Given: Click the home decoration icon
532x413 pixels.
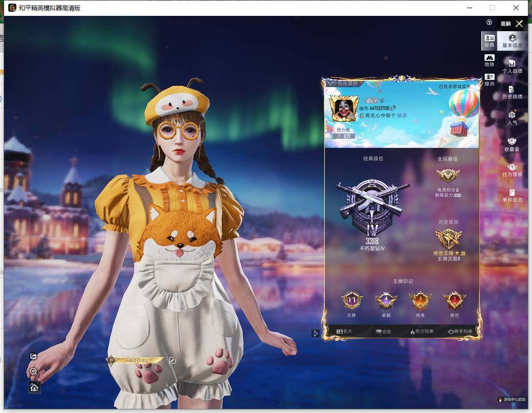Looking at the screenshot, I should pyautogui.click(x=34, y=387).
